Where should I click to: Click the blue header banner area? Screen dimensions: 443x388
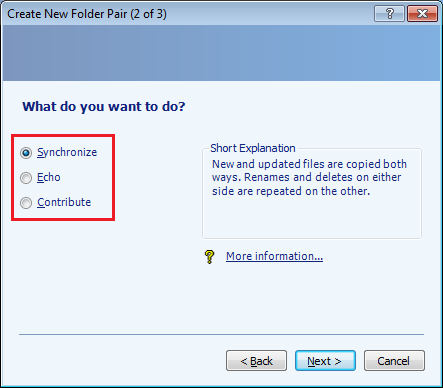click(x=221, y=53)
